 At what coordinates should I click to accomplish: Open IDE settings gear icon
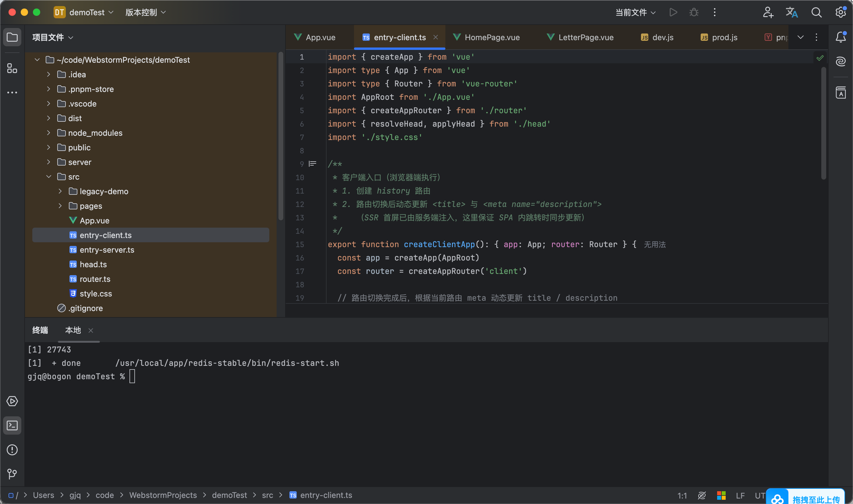click(841, 12)
